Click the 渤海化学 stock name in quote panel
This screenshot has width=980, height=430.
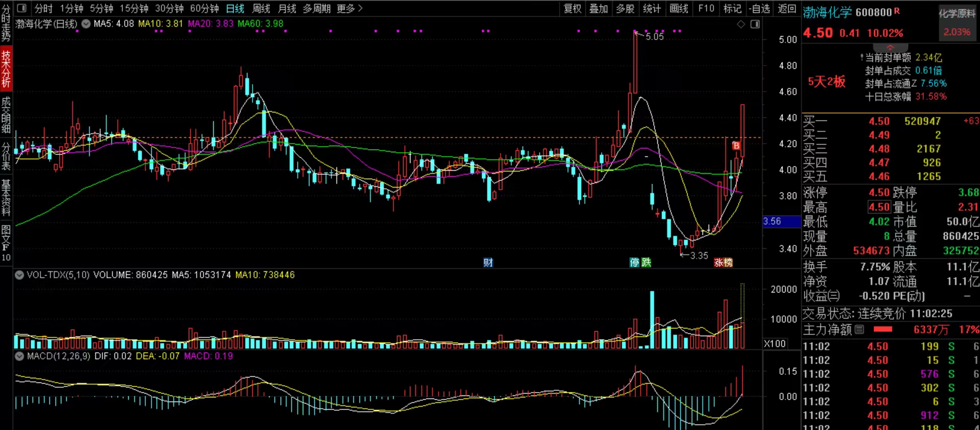(827, 12)
